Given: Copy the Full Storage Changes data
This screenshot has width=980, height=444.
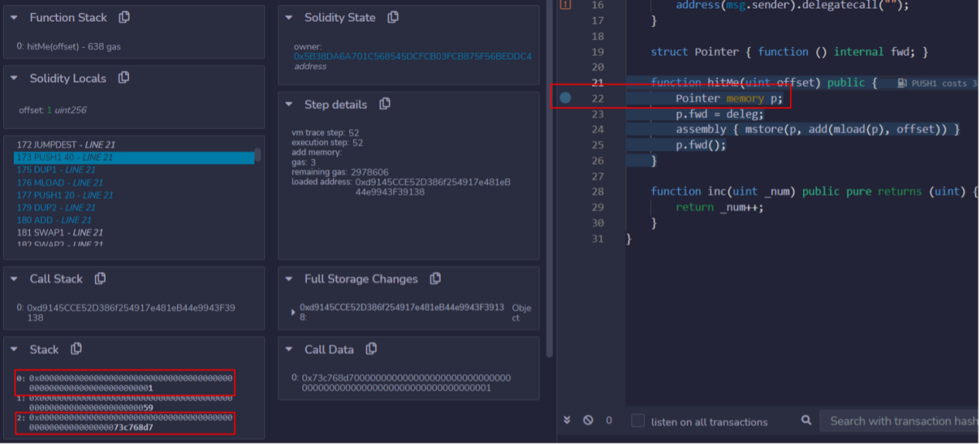Looking at the screenshot, I should [435, 279].
